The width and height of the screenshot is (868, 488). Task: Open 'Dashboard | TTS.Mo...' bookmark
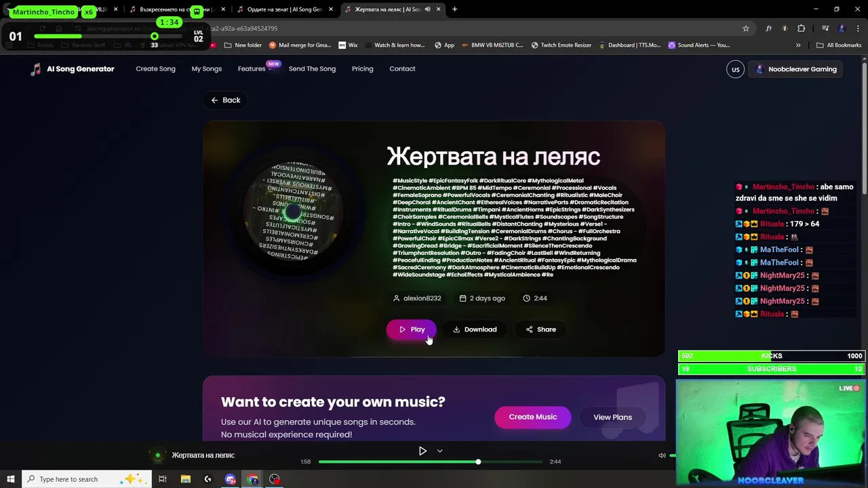[629, 45]
